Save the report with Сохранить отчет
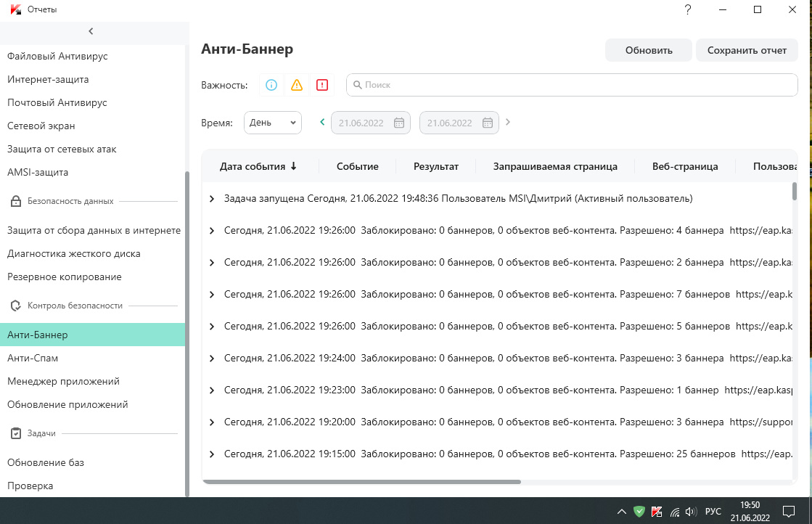The width and height of the screenshot is (812, 524). [x=747, y=50]
